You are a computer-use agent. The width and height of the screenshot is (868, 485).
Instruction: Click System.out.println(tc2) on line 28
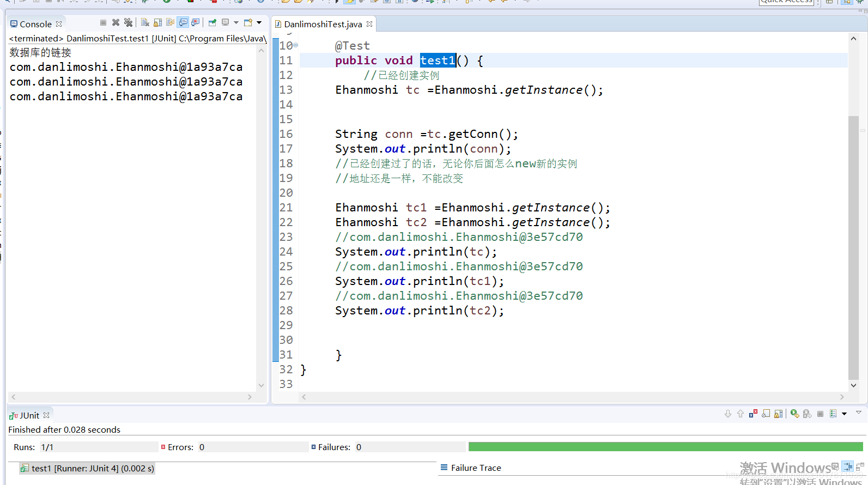pos(420,311)
